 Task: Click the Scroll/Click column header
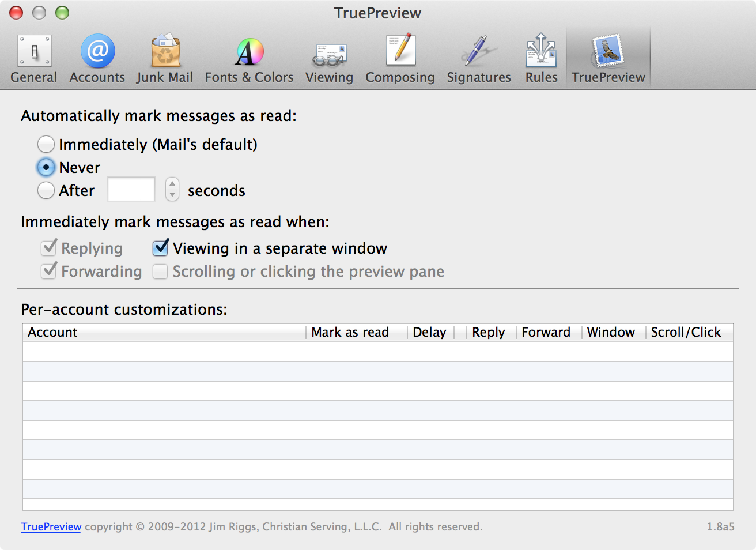(x=689, y=333)
